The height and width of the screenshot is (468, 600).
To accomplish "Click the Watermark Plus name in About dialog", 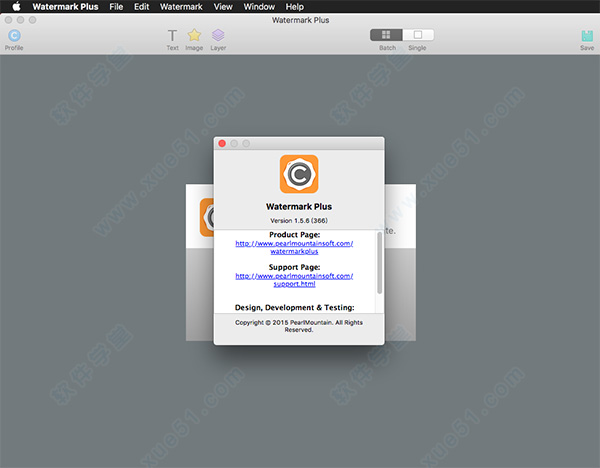I will (299, 207).
